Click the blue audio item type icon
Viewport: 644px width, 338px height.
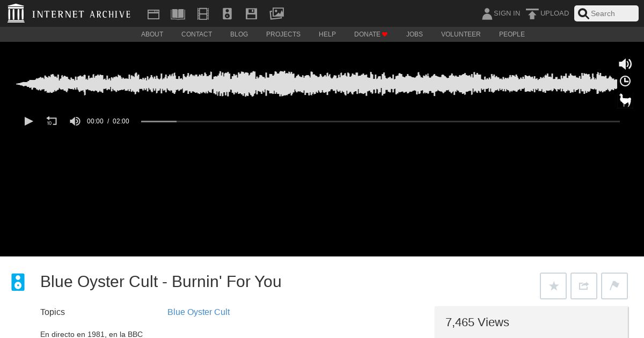(x=18, y=282)
